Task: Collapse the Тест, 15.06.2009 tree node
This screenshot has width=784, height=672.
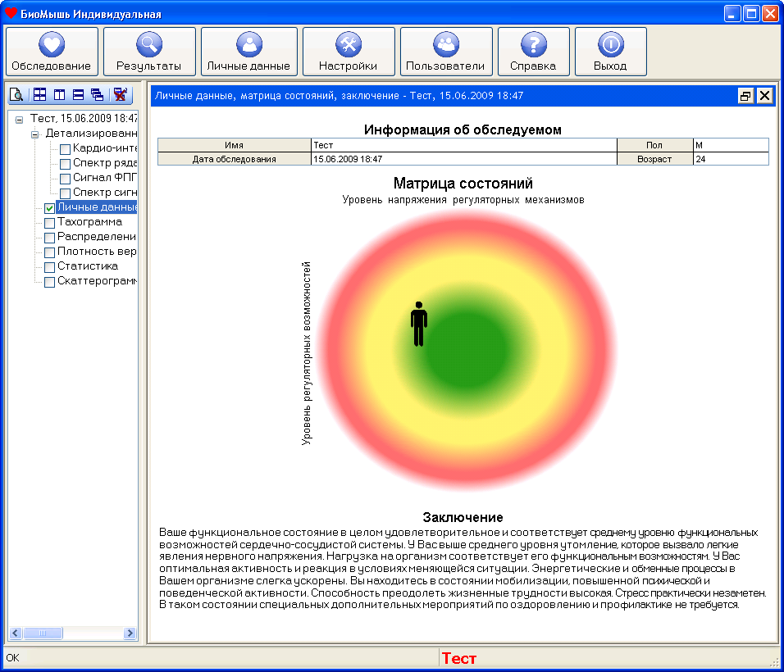Action: tap(19, 120)
